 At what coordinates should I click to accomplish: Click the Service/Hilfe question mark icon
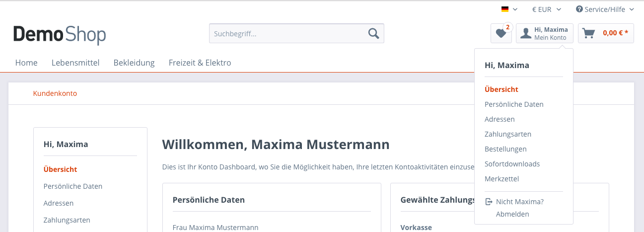point(579,9)
